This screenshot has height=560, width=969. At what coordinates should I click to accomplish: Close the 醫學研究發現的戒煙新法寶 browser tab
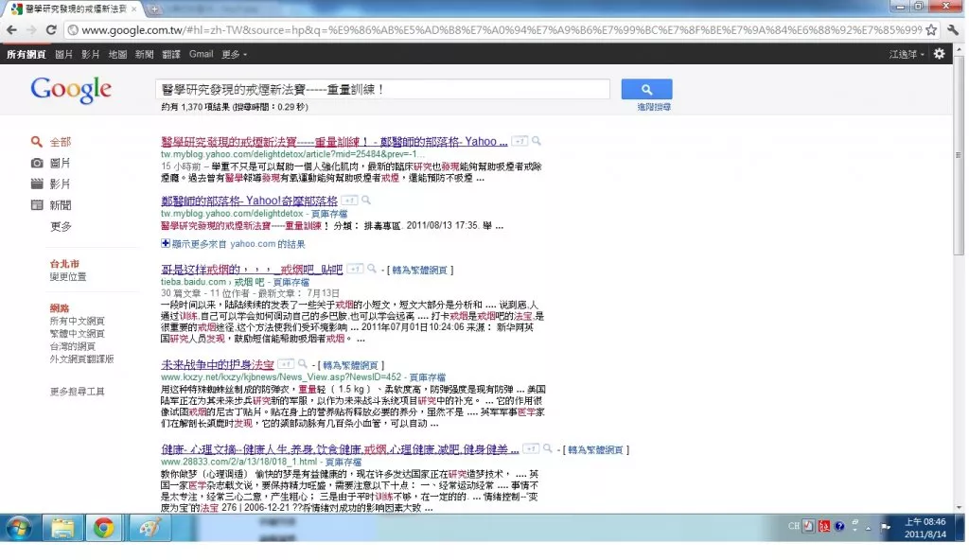(134, 9)
